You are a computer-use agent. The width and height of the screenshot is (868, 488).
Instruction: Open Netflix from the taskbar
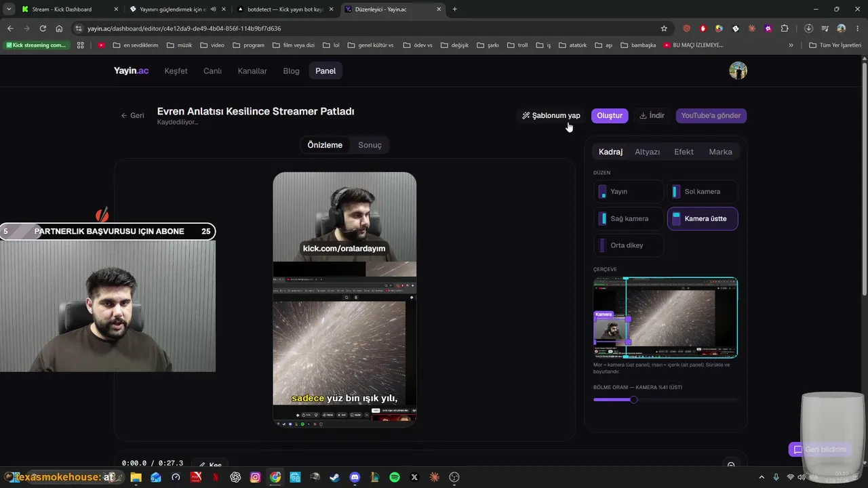[x=216, y=477]
